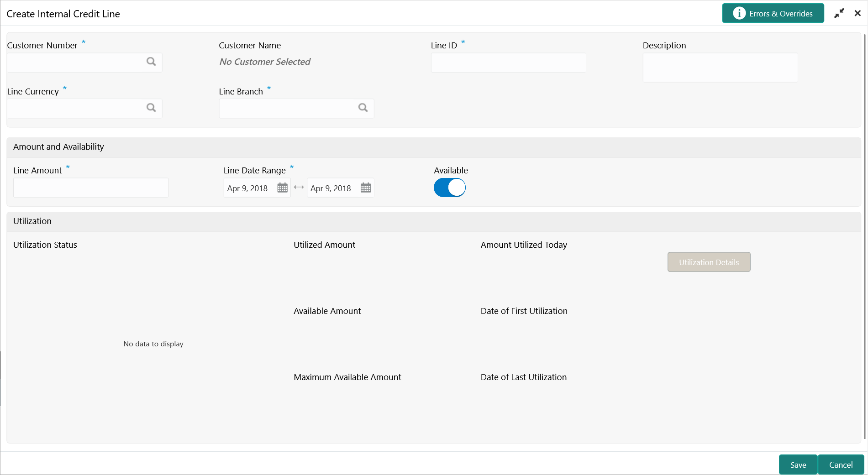868x475 pixels.
Task: Click the 'Available Amount' label
Action: (x=327, y=311)
